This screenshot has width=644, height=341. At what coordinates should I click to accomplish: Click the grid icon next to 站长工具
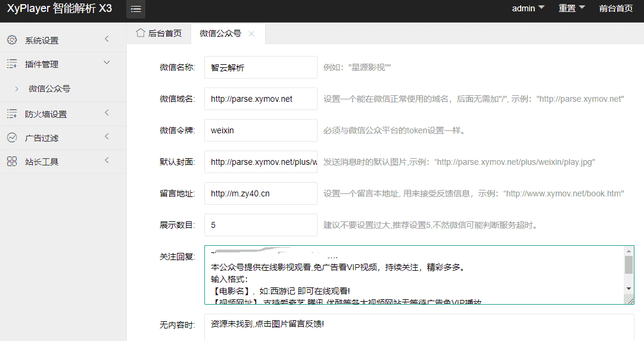click(x=12, y=161)
